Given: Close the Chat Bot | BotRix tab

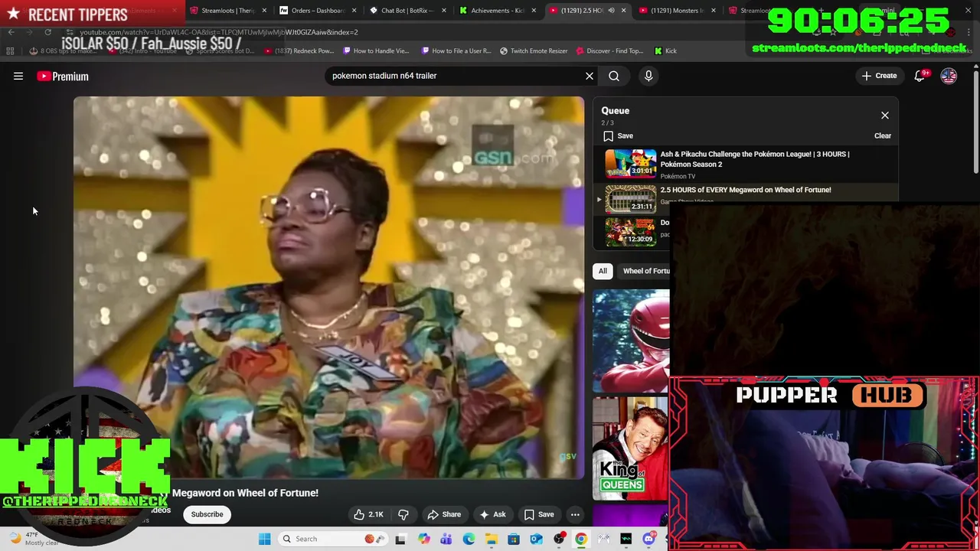Looking at the screenshot, I should coord(444,11).
